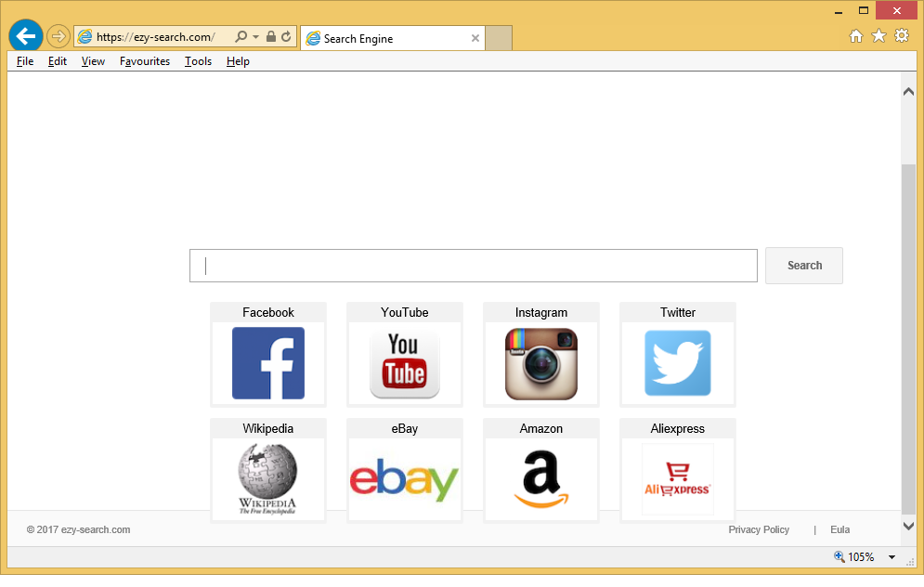This screenshot has height=587, width=924.
Task: Expand the zoom level dropdown arrow
Action: [x=892, y=557]
